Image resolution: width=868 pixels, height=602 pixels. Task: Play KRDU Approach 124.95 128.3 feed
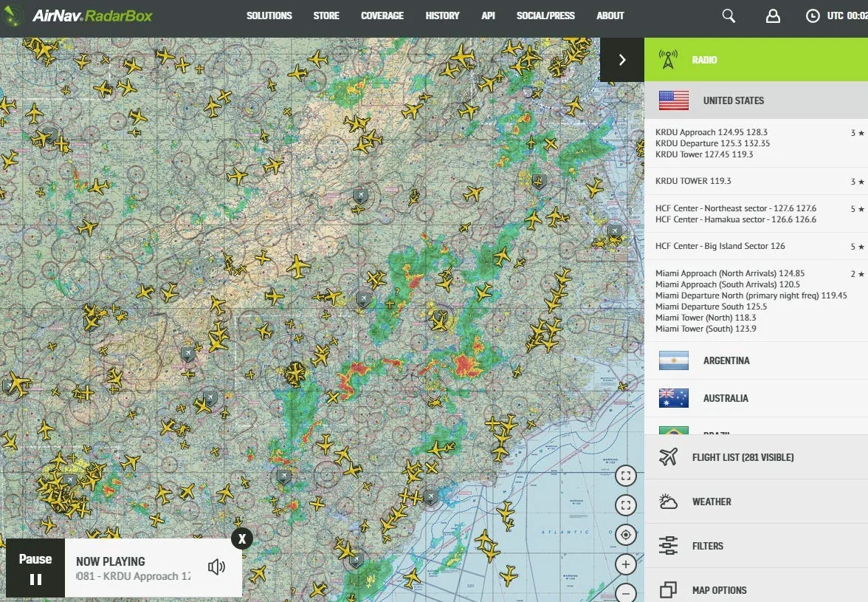pyautogui.click(x=712, y=131)
